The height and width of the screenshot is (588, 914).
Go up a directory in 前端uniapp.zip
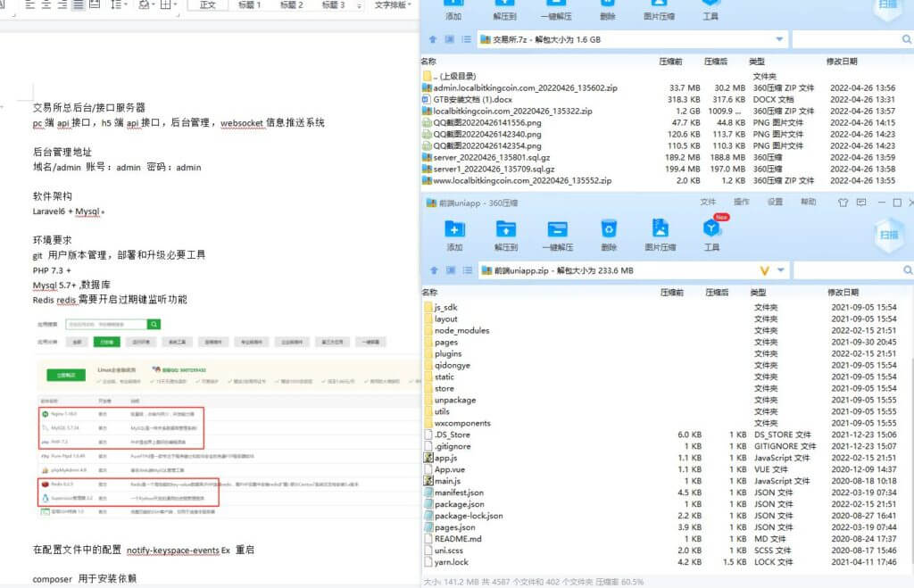pos(434,270)
